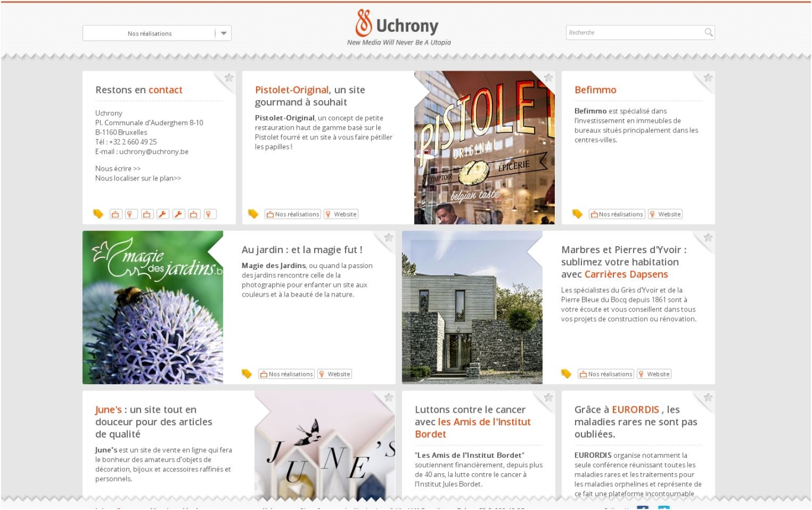Toggle the star on the Pistolet-Original card

point(548,78)
